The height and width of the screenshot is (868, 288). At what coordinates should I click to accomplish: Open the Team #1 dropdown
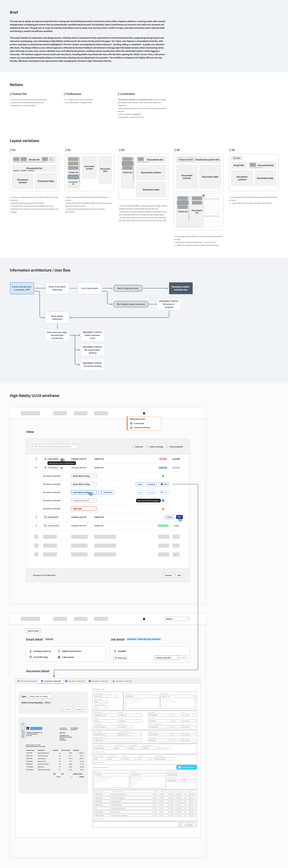(177, 619)
